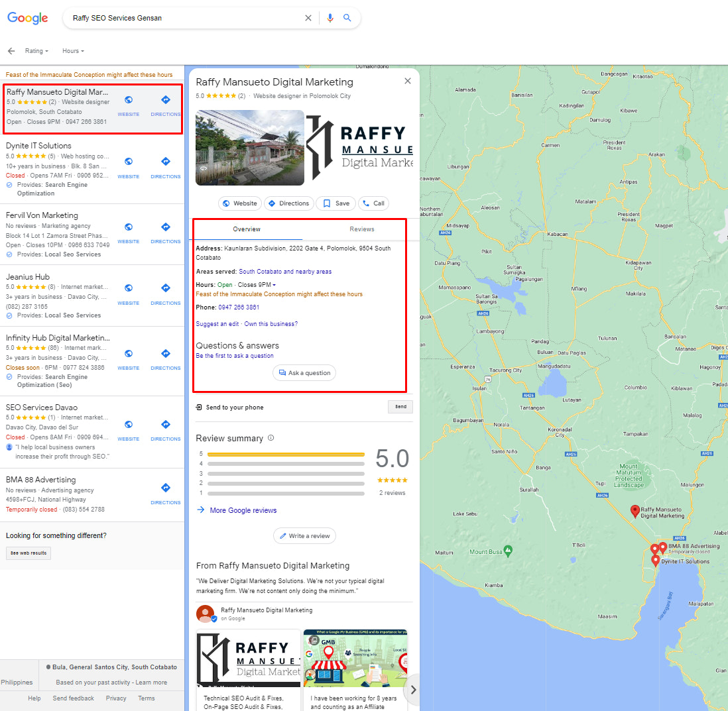728x711 pixels.
Task: Click the Raffy Mansueto logo image
Action: coord(360,148)
